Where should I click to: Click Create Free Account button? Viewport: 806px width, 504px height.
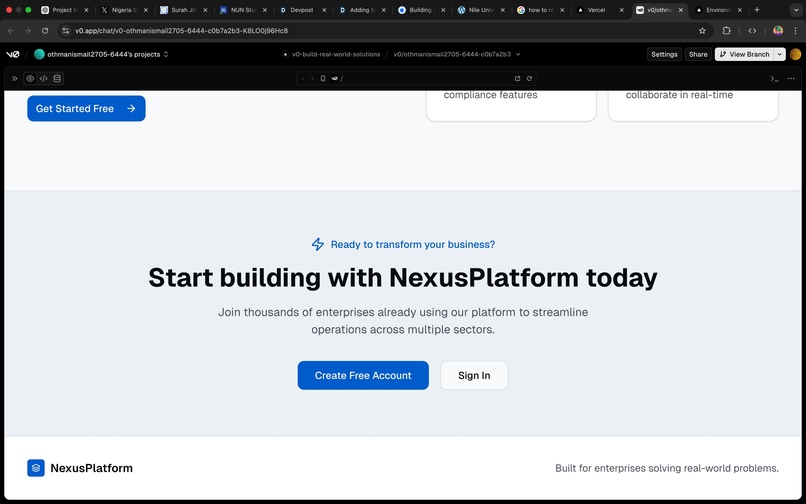(x=363, y=375)
